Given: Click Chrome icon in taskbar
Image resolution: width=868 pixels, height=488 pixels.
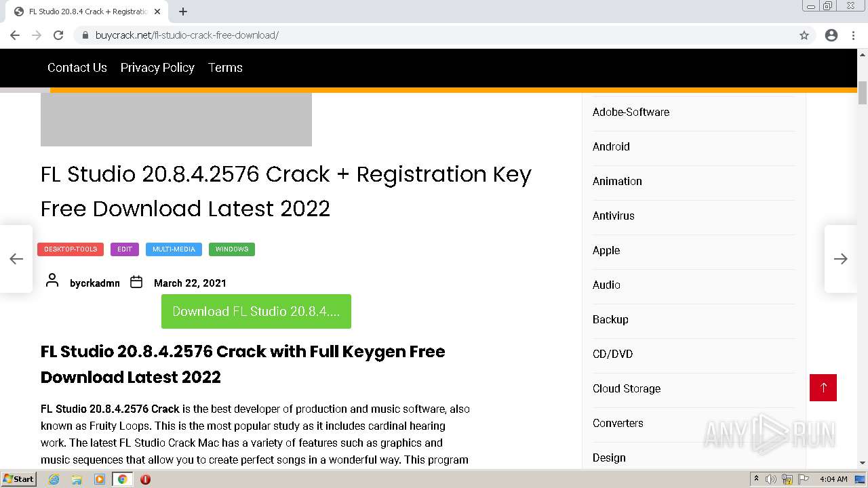Looking at the screenshot, I should point(123,479).
